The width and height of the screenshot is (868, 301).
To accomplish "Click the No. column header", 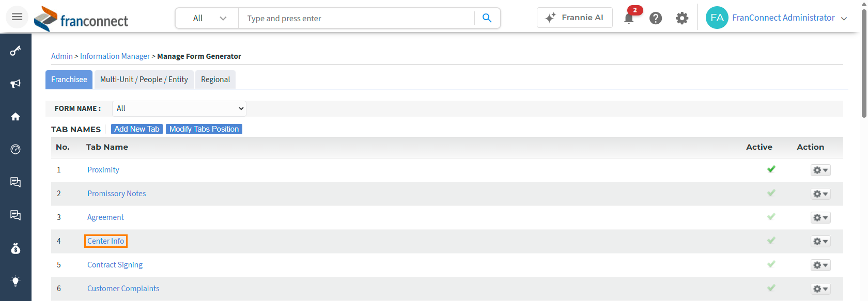I will (x=63, y=147).
